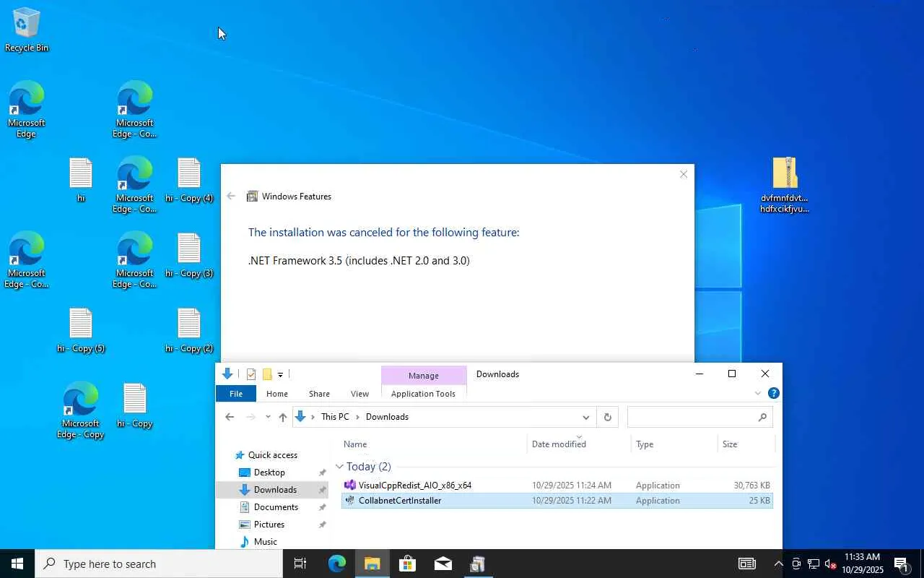Click the taskbar search box
Image resolution: width=924 pixels, height=578 pixels.
159,564
